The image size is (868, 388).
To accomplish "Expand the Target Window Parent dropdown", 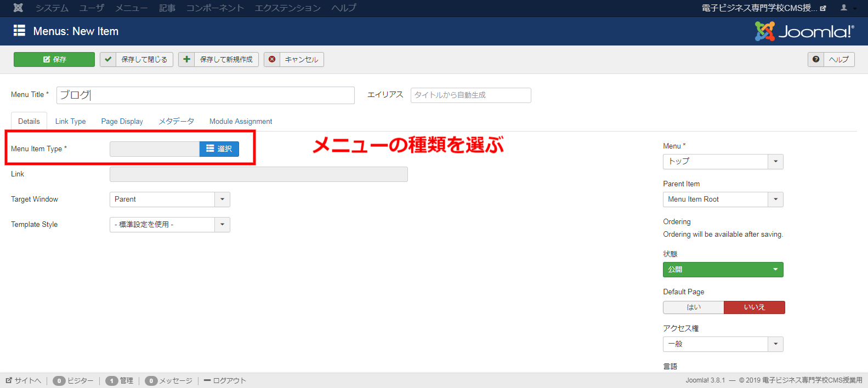I will point(169,199).
